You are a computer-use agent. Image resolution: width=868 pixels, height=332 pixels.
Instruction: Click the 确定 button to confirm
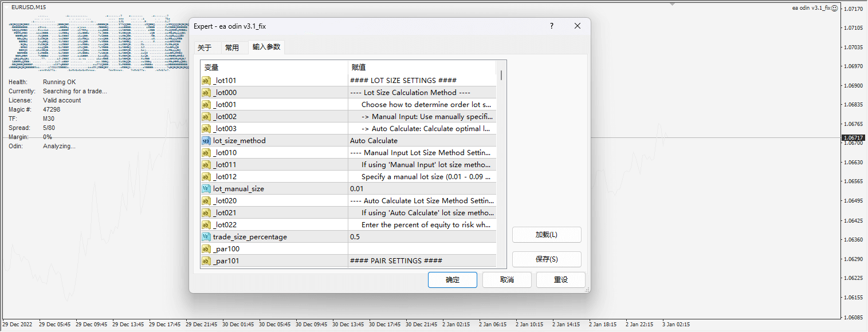tap(452, 280)
